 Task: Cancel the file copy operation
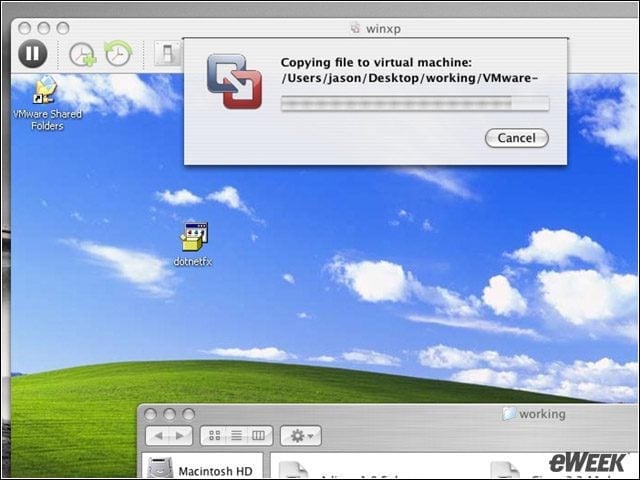click(x=516, y=138)
